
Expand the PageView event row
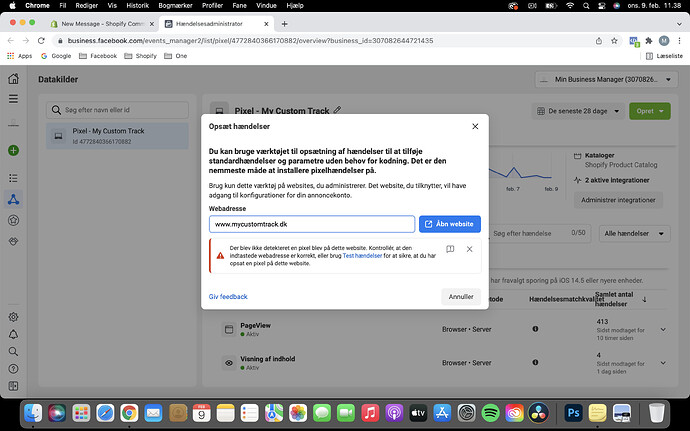tap(663, 329)
